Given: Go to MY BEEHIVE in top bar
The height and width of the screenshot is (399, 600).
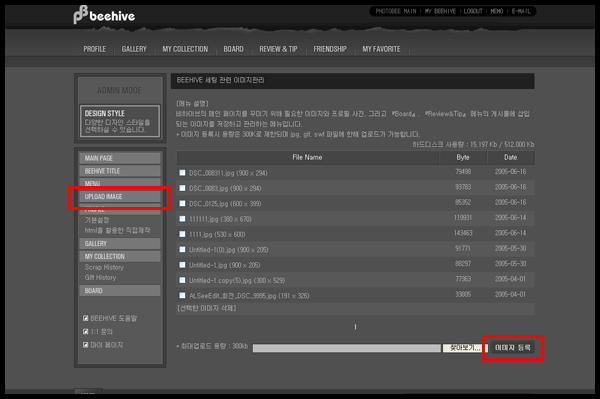Looking at the screenshot, I should [x=440, y=11].
